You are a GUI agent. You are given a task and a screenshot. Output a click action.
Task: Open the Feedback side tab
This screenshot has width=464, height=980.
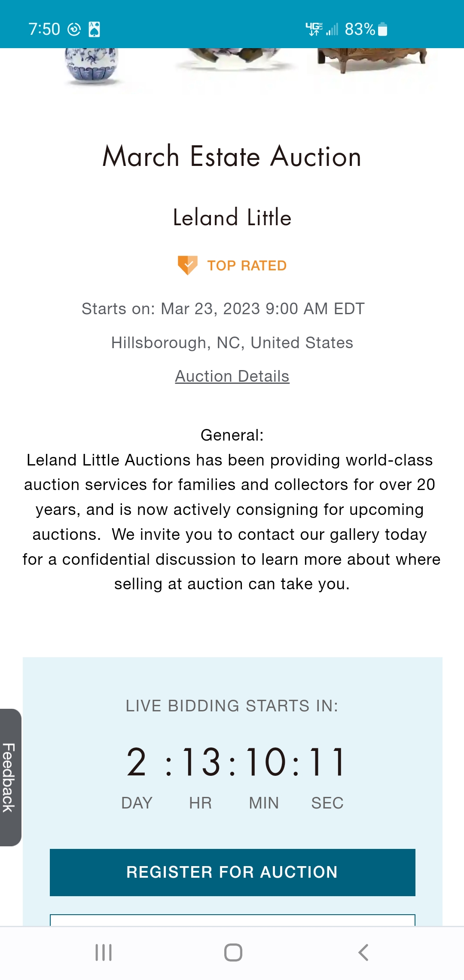pyautogui.click(x=9, y=777)
